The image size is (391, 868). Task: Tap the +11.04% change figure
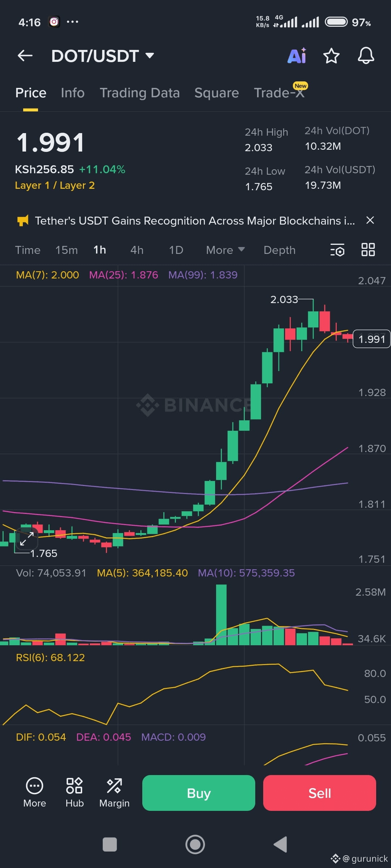point(102,169)
